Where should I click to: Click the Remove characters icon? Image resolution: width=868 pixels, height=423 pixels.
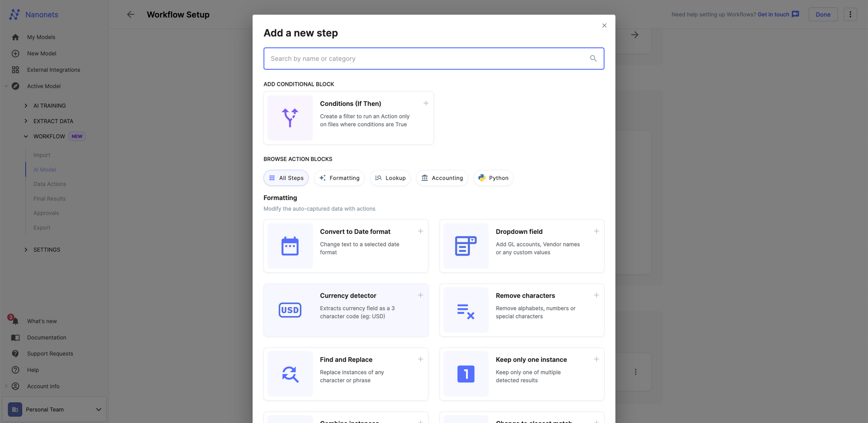pos(466,312)
